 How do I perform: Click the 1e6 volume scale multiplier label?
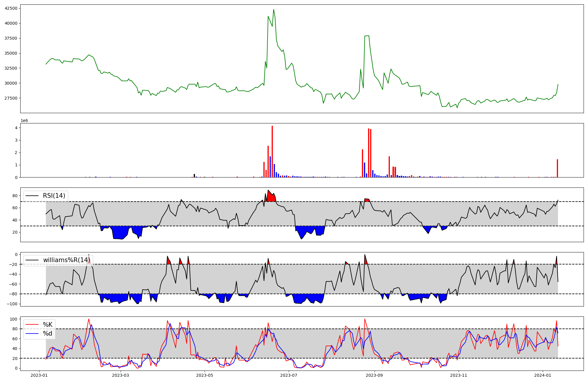24,121
